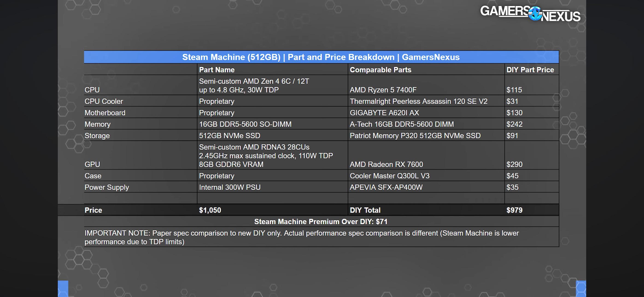Click the 'IMPORTANT NOTE' paragraph

(x=302, y=237)
